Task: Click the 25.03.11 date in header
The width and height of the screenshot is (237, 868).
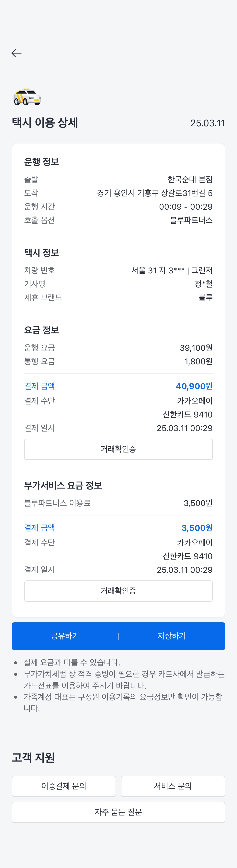Action: [207, 123]
